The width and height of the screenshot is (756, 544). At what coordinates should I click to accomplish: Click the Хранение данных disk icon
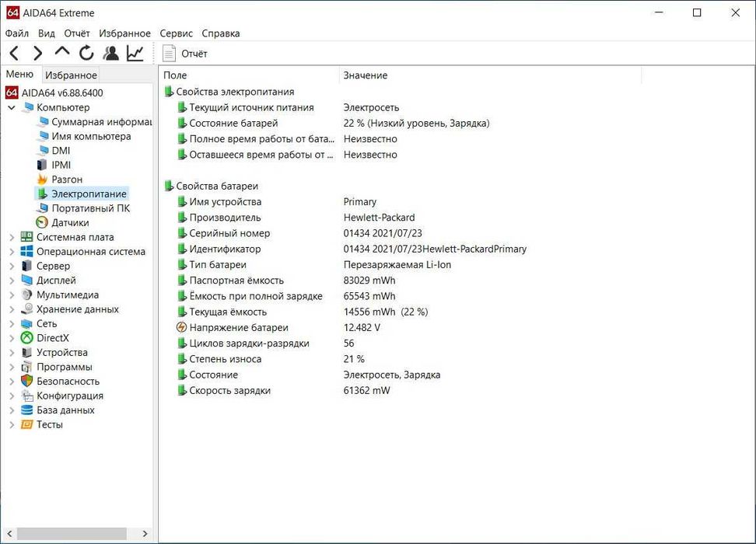click(x=27, y=309)
